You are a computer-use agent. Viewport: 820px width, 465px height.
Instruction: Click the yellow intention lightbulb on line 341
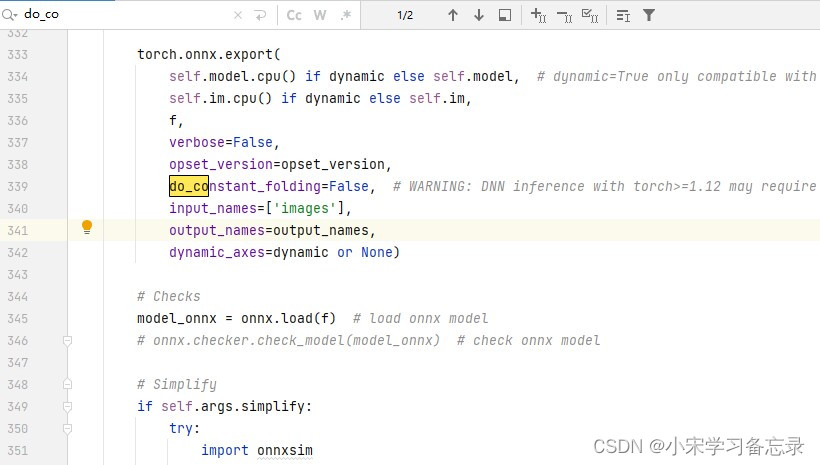[87, 227]
